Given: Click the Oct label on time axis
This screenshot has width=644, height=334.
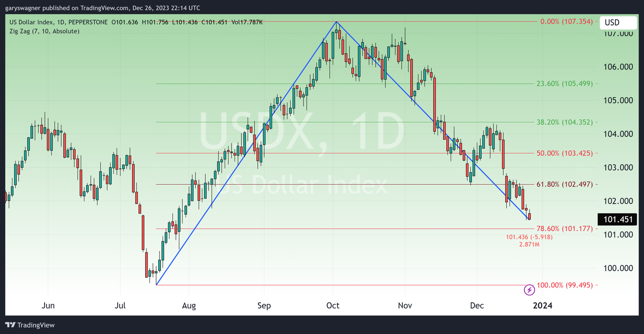Looking at the screenshot, I should (333, 306).
